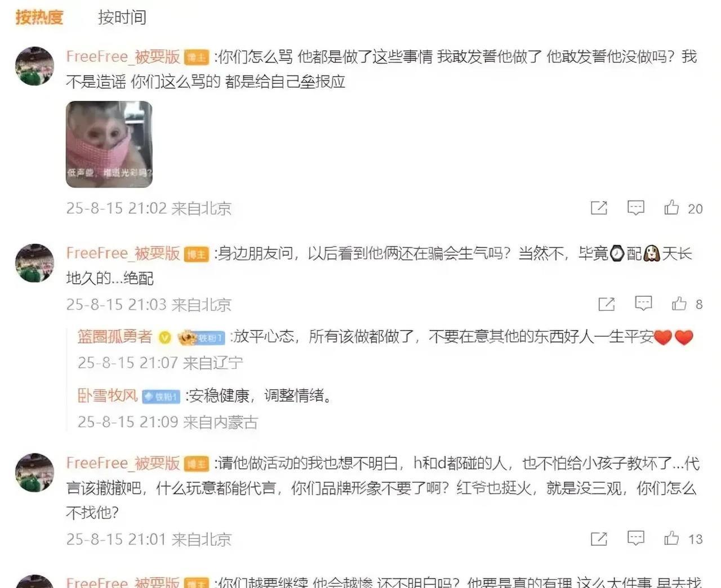Open 卧雪牧风 user profile
Image resolution: width=721 pixels, height=588 pixels.
(108, 395)
